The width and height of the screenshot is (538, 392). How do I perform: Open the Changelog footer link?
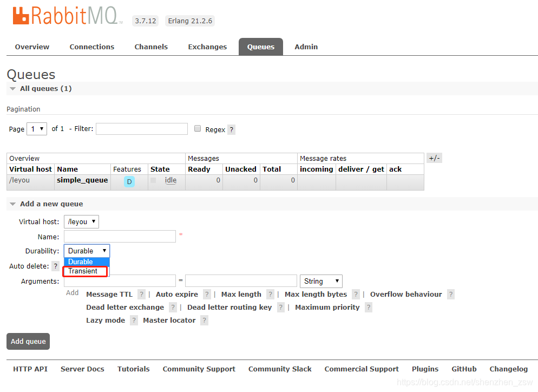(x=508, y=369)
